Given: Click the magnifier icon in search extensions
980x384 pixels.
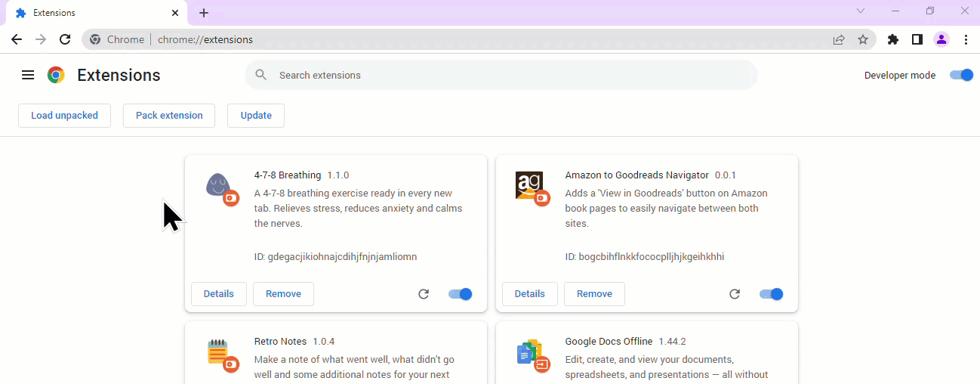Looking at the screenshot, I should [261, 75].
